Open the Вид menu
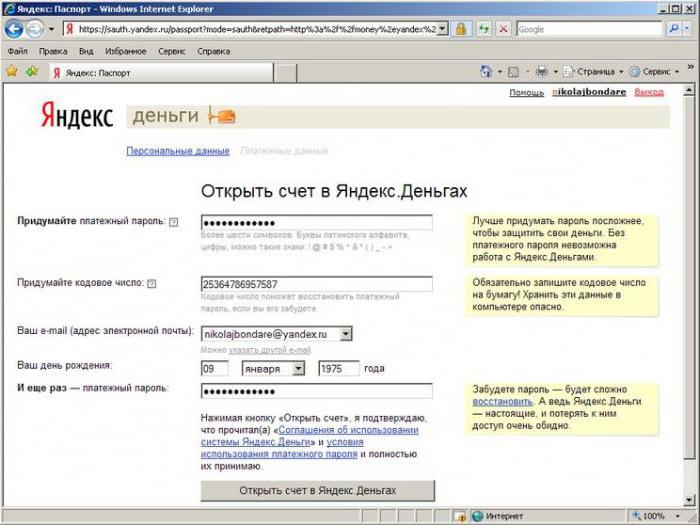 (86, 51)
